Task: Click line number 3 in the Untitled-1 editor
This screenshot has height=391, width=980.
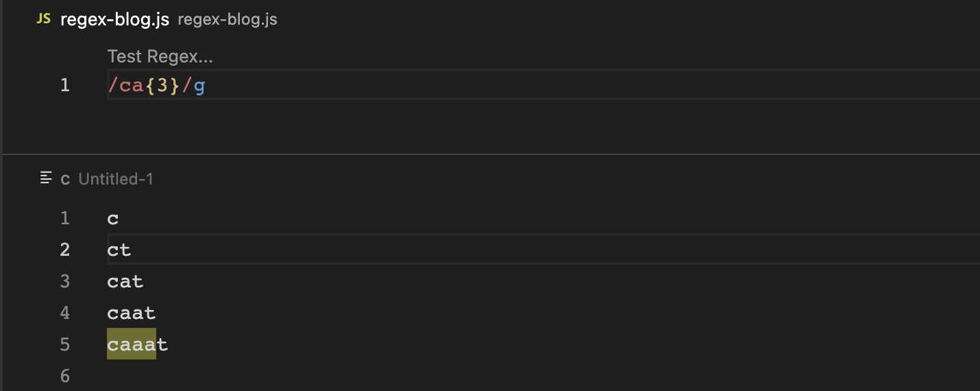Action: coord(65,281)
